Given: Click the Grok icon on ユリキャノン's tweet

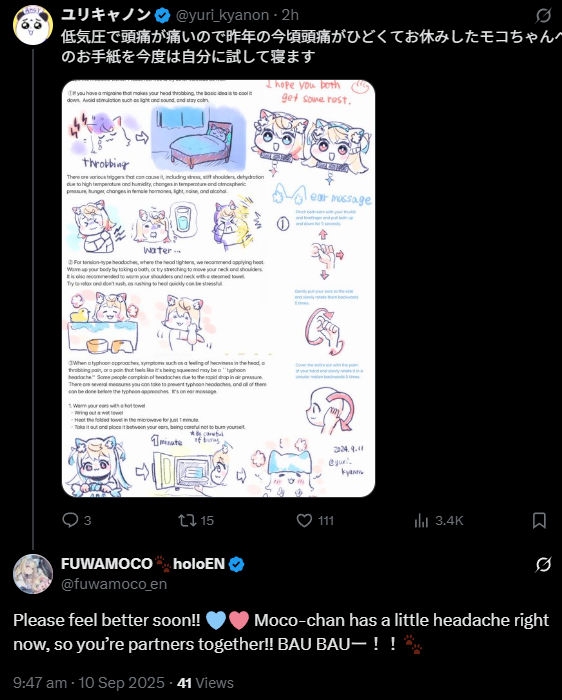Looking at the screenshot, I should (x=543, y=16).
